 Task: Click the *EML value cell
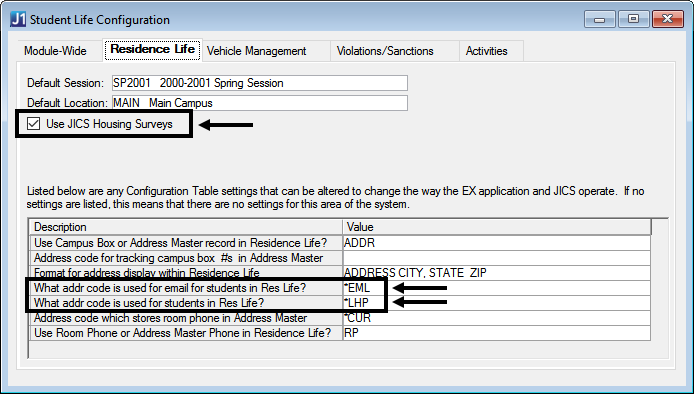pos(497,288)
